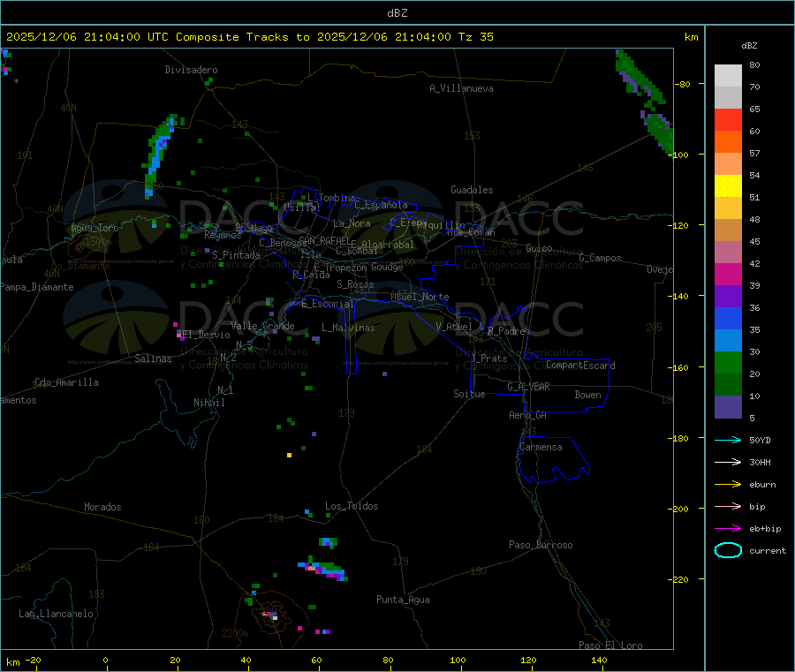Image resolution: width=795 pixels, height=672 pixels.
Task: Click the 'A_Villanueva' map label
Action: (461, 88)
